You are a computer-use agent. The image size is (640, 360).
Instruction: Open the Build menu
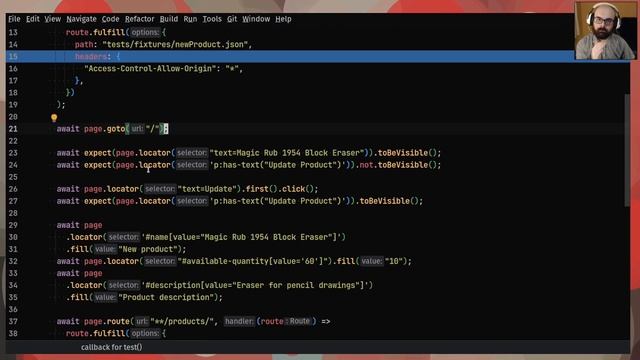[169, 19]
